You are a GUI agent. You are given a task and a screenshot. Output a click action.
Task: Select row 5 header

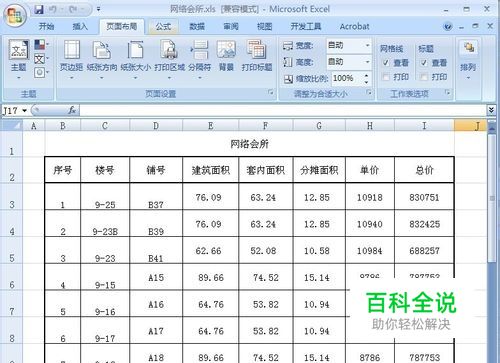tap(11, 250)
